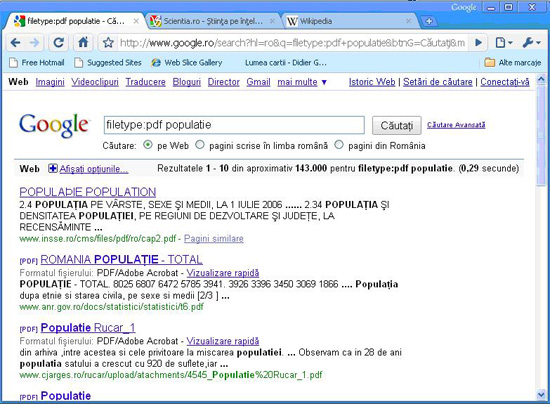The image size is (550, 404).
Task: Select the pe Web radio button
Action: (x=148, y=144)
